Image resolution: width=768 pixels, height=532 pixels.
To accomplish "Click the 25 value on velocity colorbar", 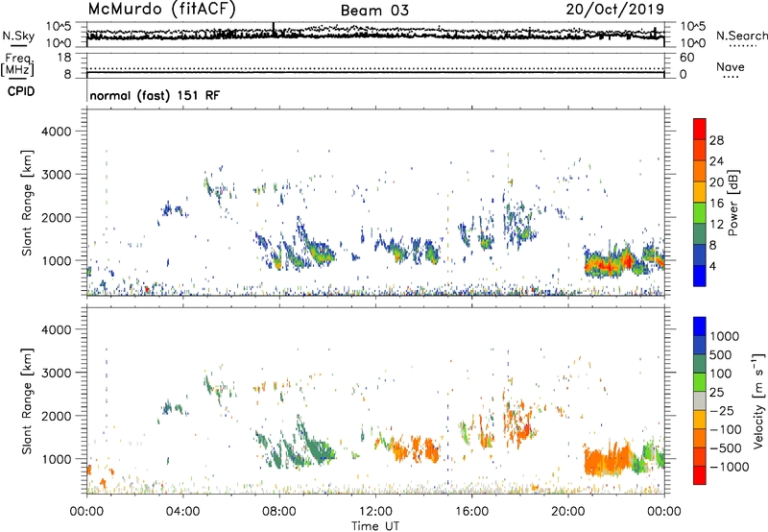I will 716,393.
